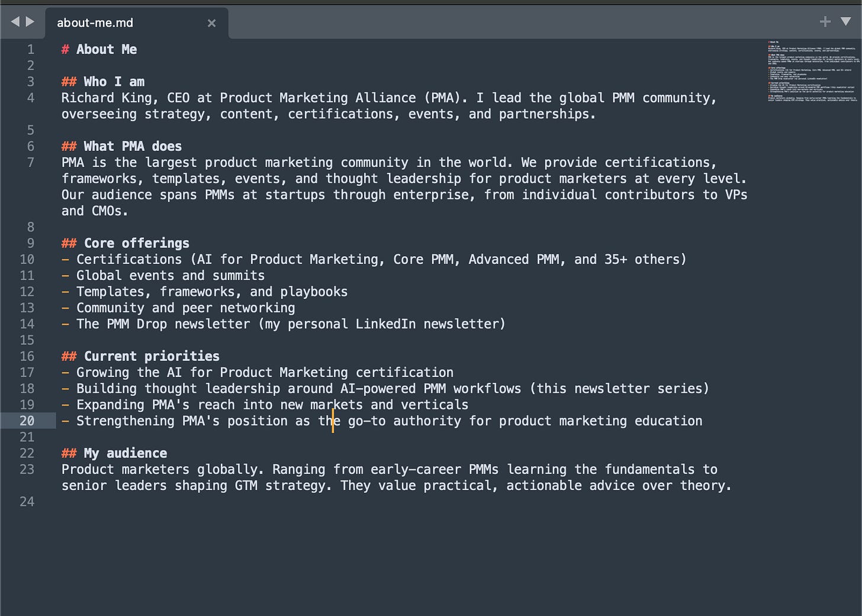Open the tab list dropdown arrow
Screen dimensions: 862x616
click(846, 22)
